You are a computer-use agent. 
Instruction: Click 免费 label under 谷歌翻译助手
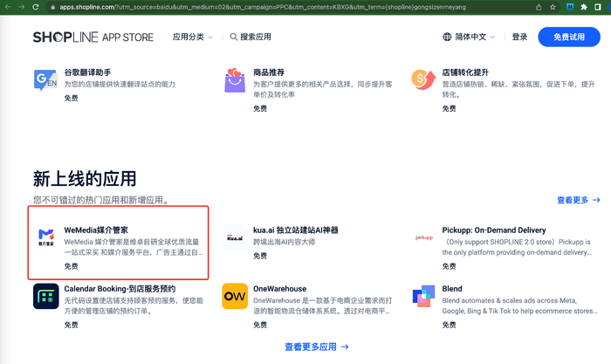click(71, 98)
